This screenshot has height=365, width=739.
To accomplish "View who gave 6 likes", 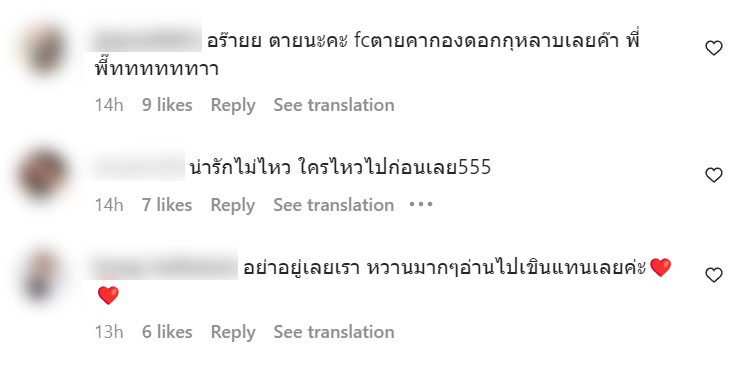I will (167, 332).
